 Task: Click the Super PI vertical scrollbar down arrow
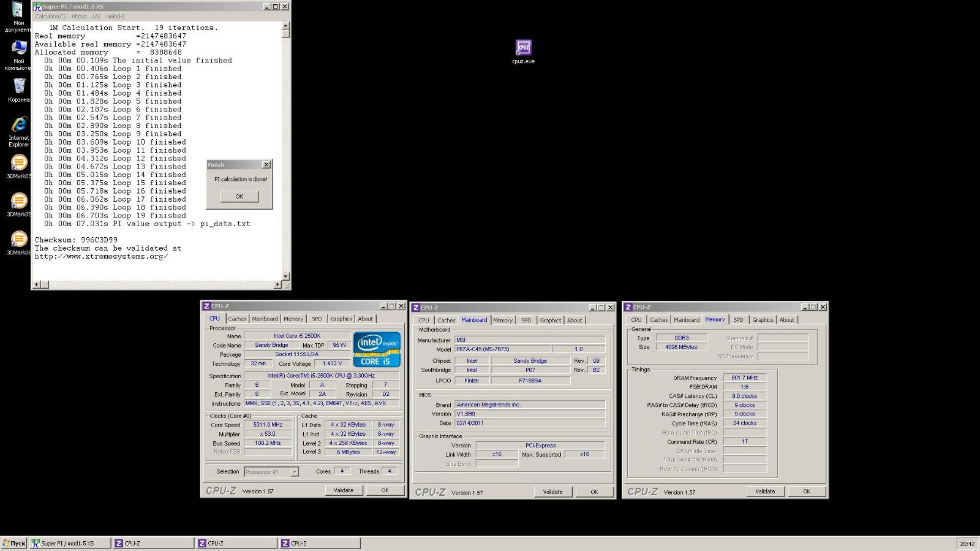pyautogui.click(x=285, y=276)
